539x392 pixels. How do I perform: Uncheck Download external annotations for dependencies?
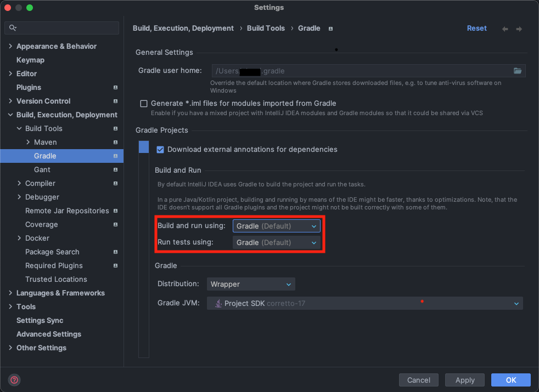(160, 150)
